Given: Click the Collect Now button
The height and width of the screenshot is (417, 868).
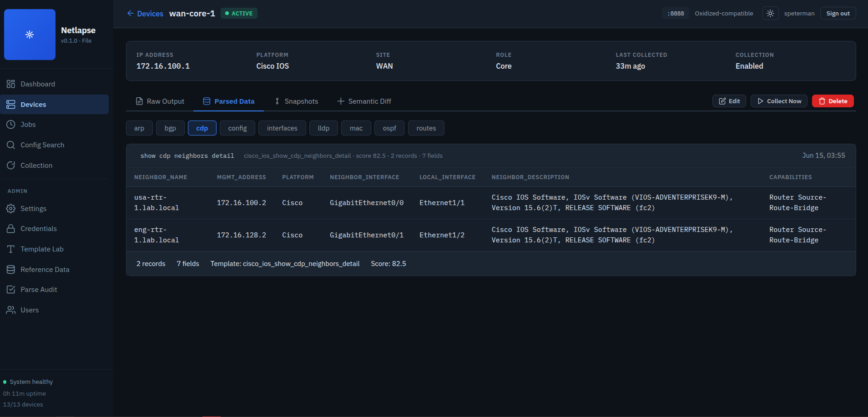Looking at the screenshot, I should [779, 101].
